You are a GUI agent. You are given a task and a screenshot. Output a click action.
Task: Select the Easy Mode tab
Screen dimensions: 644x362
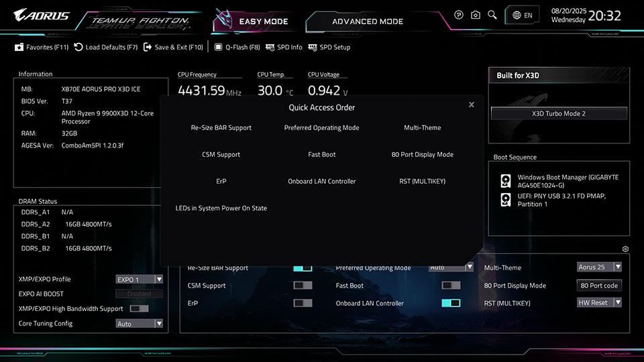click(x=263, y=21)
